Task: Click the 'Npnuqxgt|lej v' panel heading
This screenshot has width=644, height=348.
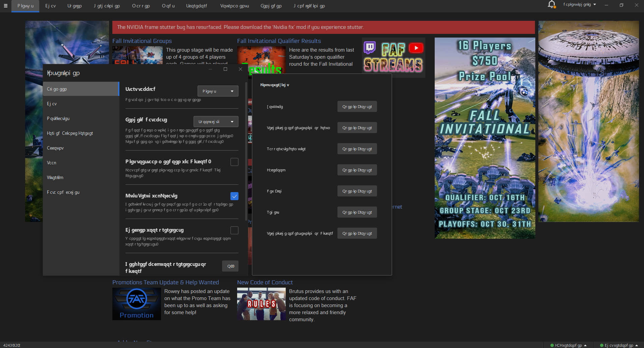Action: [x=275, y=85]
